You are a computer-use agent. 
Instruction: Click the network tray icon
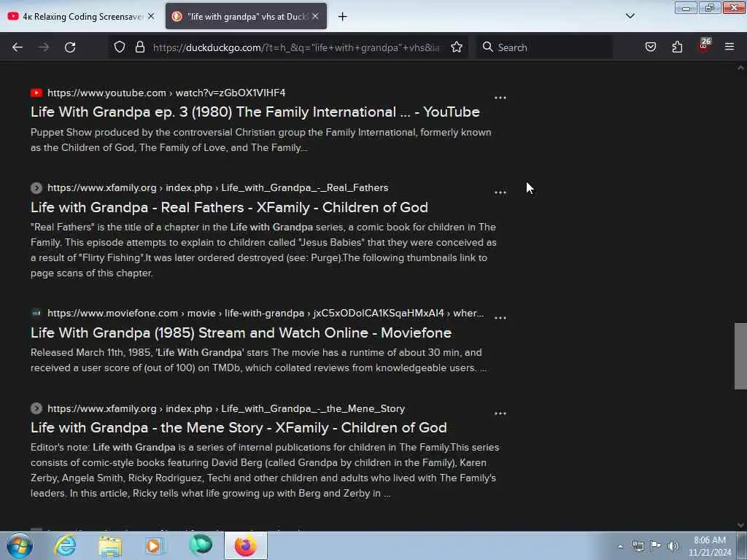tap(638, 546)
